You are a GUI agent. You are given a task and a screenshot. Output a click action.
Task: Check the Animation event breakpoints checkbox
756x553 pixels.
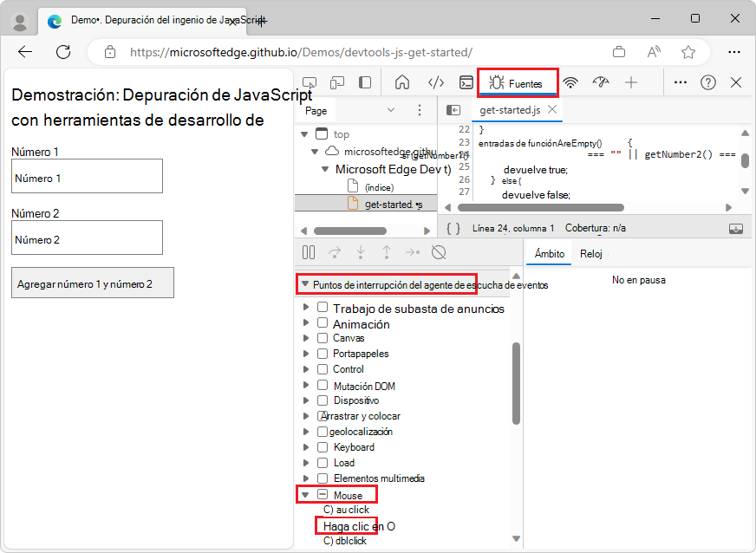[x=321, y=322]
